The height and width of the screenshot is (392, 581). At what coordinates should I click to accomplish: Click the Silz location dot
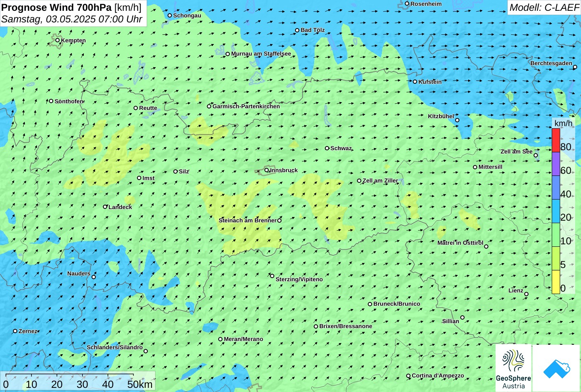click(x=176, y=171)
